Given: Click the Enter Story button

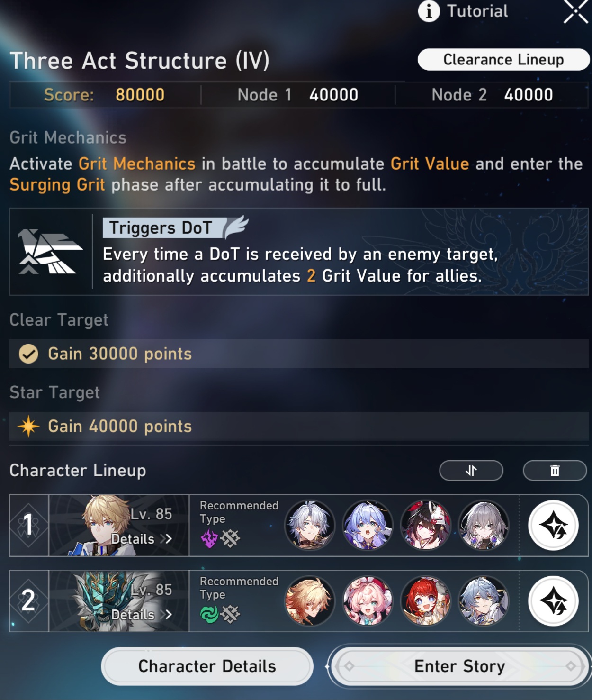Looking at the screenshot, I should tap(459, 666).
